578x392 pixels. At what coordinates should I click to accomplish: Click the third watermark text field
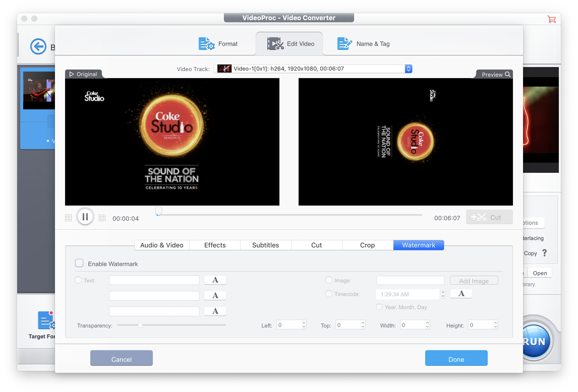[x=154, y=311]
